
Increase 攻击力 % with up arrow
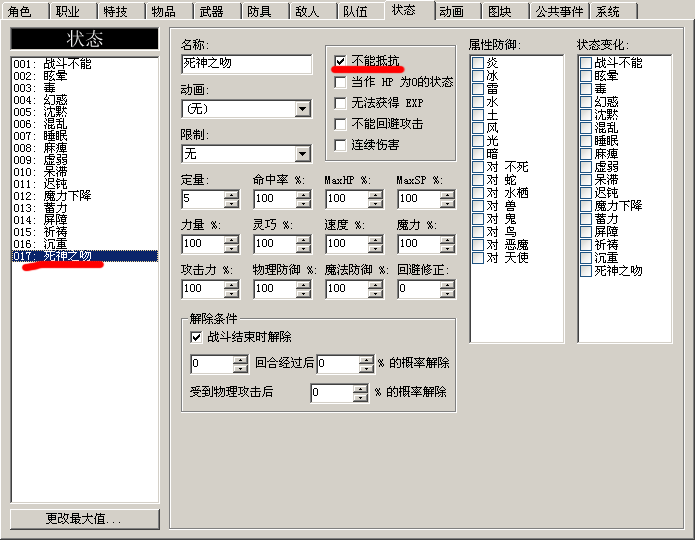click(x=231, y=284)
